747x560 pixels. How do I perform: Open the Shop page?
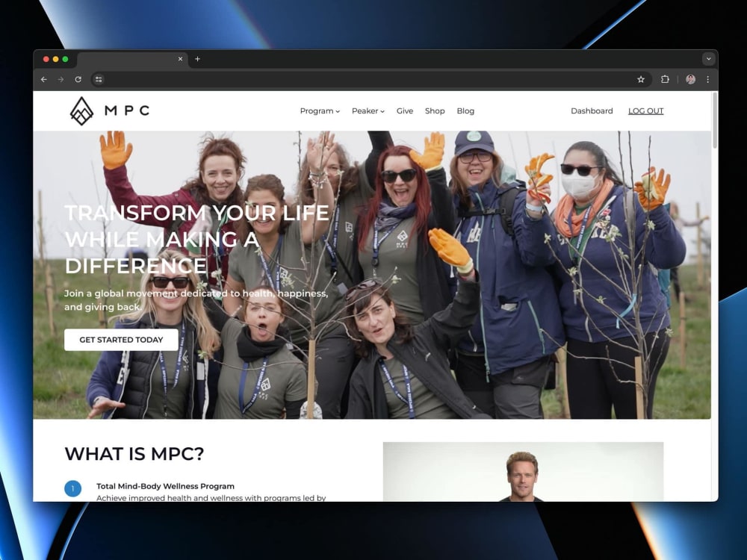click(435, 111)
